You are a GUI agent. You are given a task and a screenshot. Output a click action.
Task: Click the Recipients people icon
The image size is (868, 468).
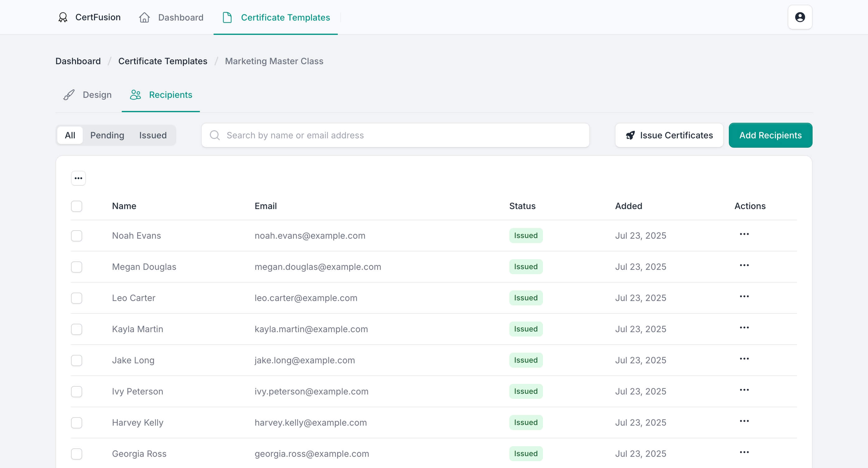point(135,95)
